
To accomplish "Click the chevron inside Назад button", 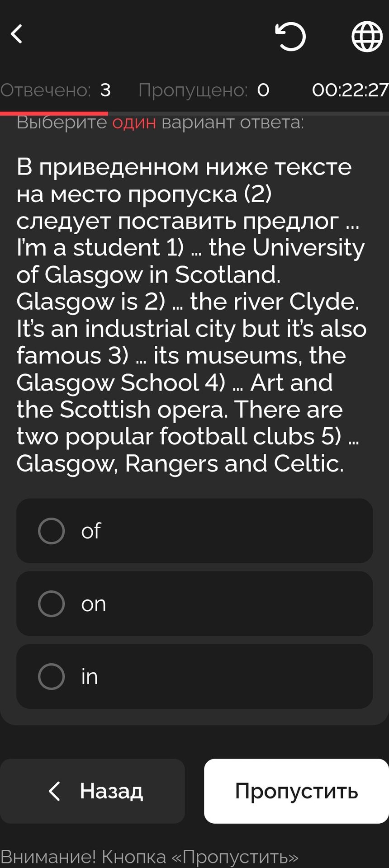I will (x=54, y=791).
